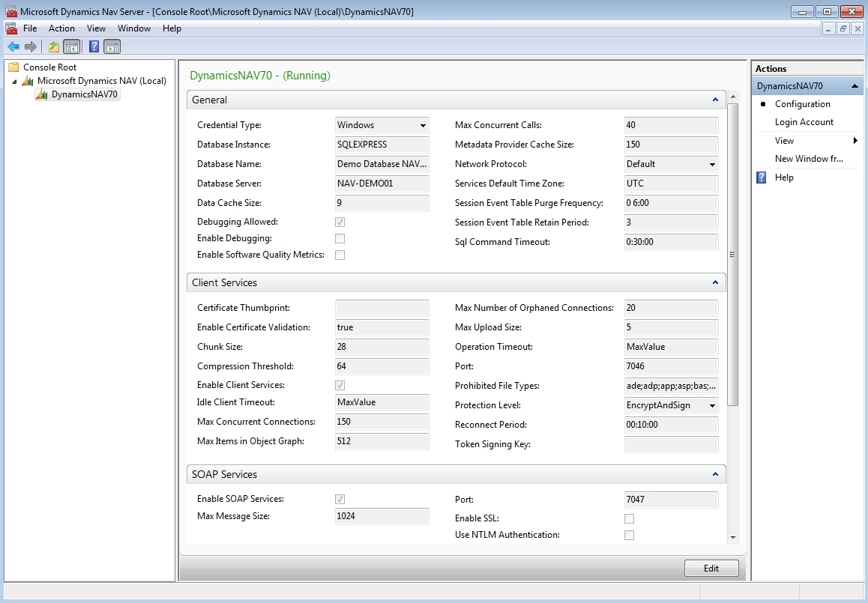Enable SSL for SOAP services
Viewport: 868px width, 603px height.
629,518
